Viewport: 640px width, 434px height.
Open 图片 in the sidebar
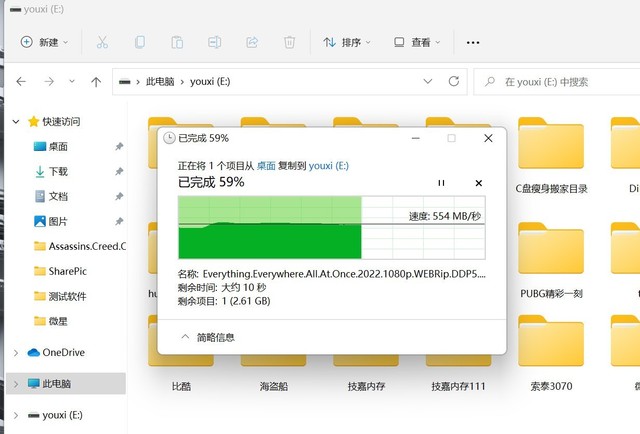58,221
